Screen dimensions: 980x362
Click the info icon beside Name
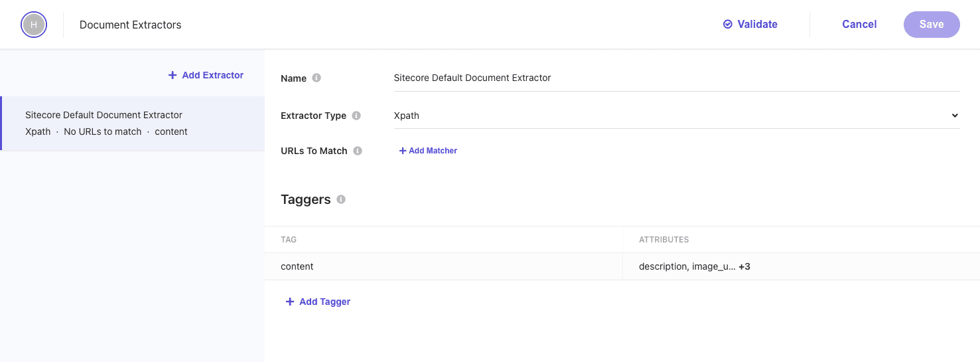click(x=316, y=78)
